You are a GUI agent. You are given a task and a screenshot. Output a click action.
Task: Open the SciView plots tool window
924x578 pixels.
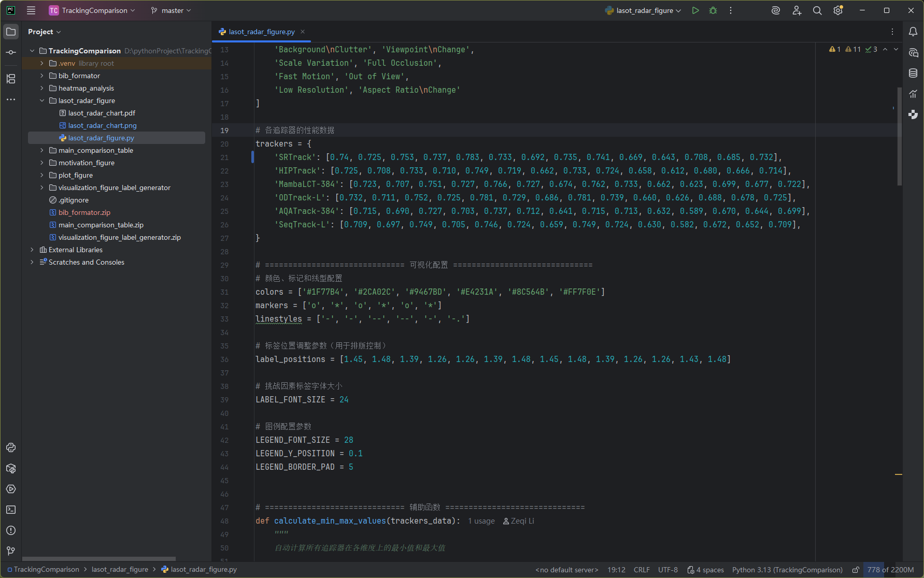(x=913, y=94)
